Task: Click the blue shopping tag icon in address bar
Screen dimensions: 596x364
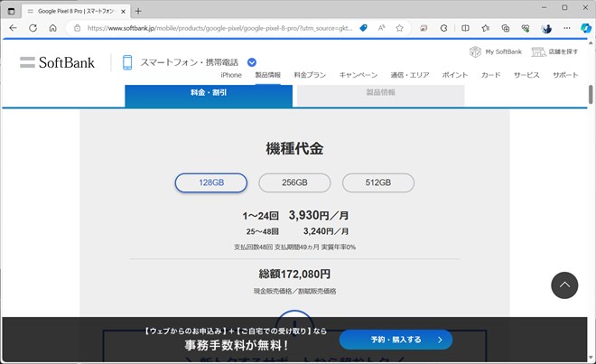Action: pyautogui.click(x=363, y=28)
